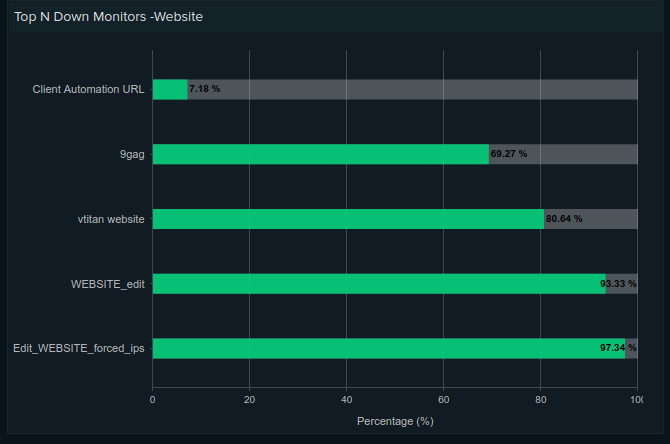The width and height of the screenshot is (670, 444).
Task: Select the 'Client Automation URL' monitor label
Action: (x=88, y=89)
